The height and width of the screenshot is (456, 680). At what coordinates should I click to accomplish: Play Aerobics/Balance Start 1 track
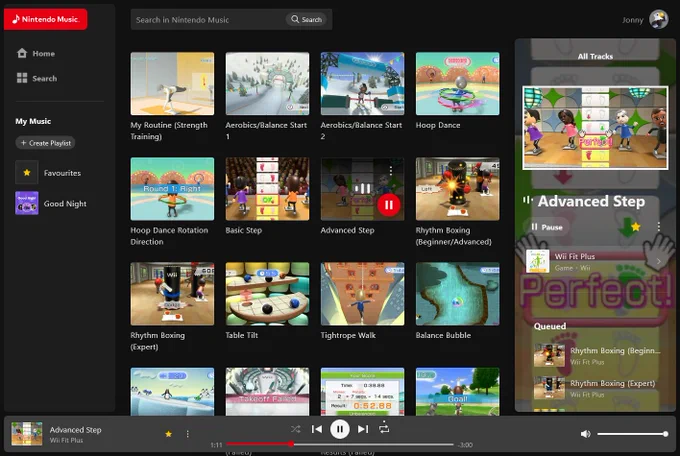[267, 84]
